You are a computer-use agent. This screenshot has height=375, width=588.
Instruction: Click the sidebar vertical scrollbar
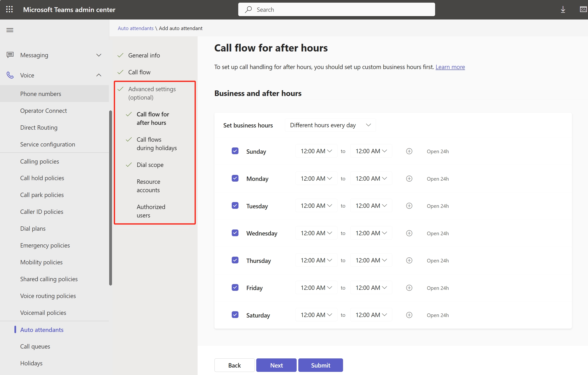pyautogui.click(x=110, y=198)
